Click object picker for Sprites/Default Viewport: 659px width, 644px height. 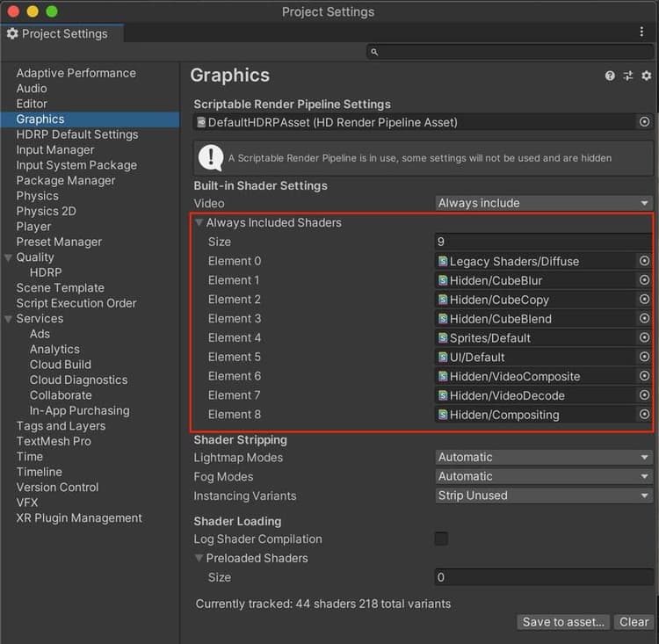[x=644, y=337]
